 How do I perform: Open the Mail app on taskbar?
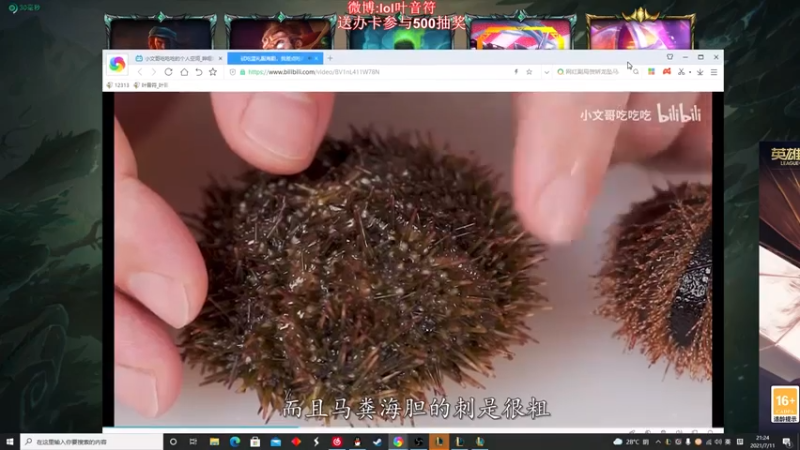pyautogui.click(x=276, y=442)
